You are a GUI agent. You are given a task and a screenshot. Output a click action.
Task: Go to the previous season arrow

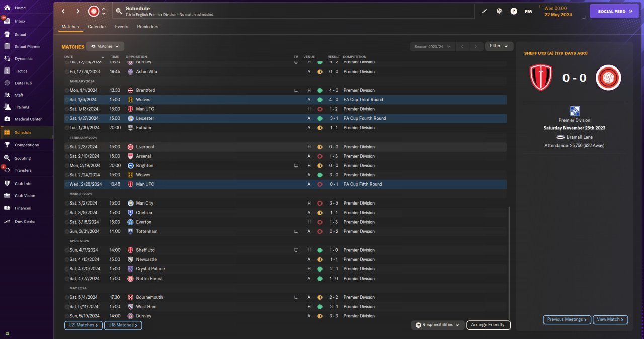tap(462, 46)
